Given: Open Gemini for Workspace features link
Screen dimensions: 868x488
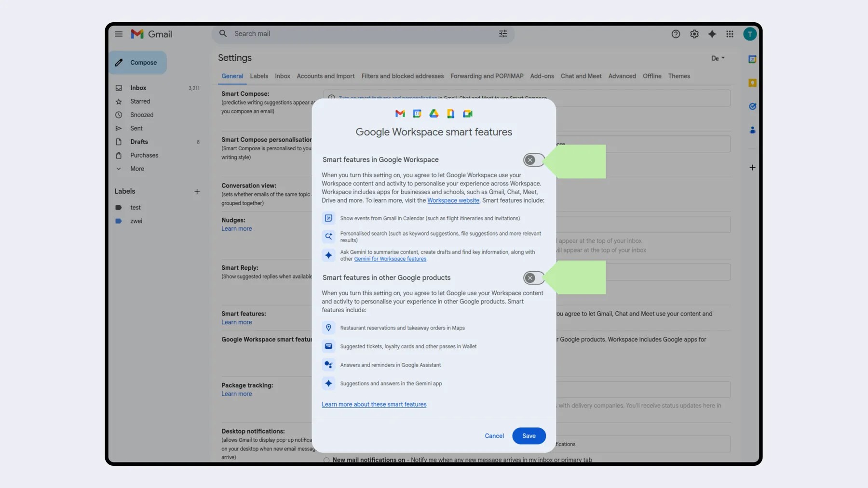Looking at the screenshot, I should (x=390, y=259).
